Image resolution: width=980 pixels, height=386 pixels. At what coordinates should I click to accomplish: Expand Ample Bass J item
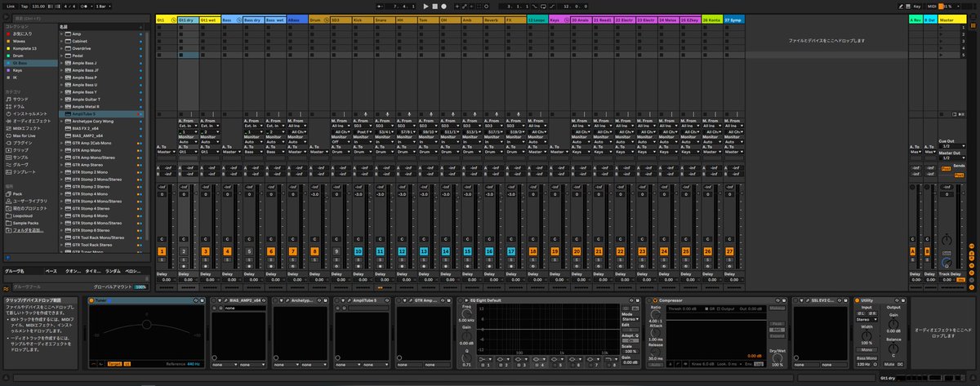pyautogui.click(x=62, y=63)
